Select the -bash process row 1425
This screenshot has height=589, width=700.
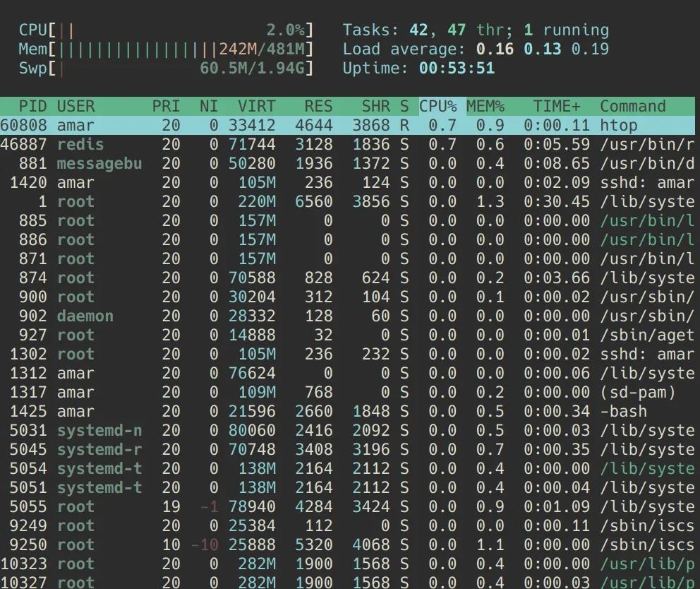click(347, 411)
